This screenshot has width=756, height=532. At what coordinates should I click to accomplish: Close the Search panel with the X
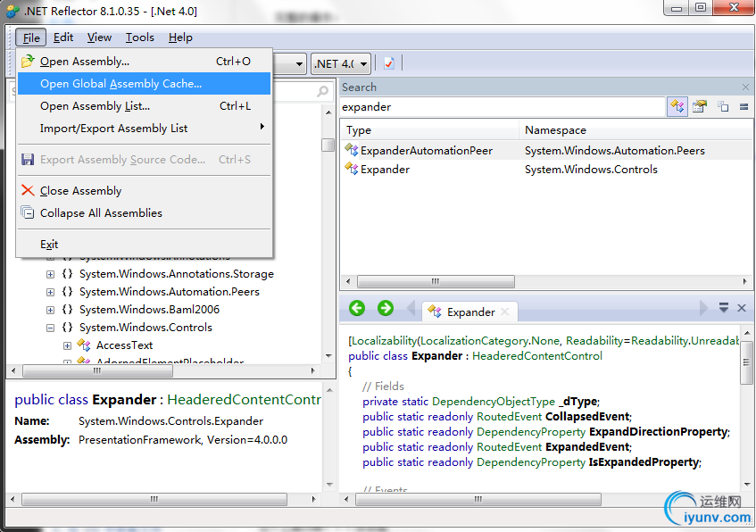tap(746, 87)
